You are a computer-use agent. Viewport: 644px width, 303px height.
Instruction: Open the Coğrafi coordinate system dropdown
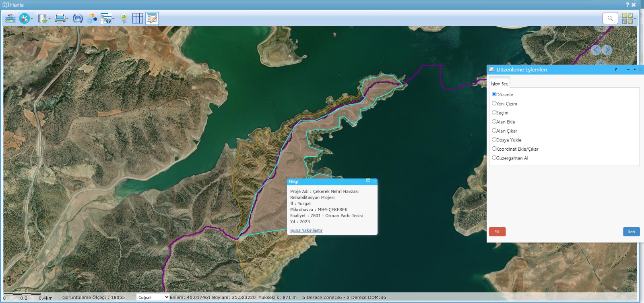(153, 297)
